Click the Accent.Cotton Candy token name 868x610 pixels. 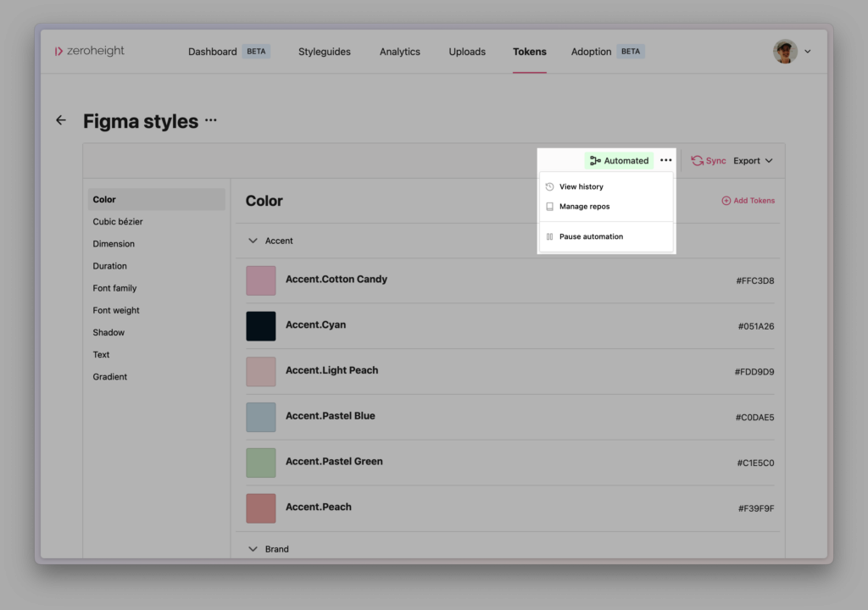point(336,279)
